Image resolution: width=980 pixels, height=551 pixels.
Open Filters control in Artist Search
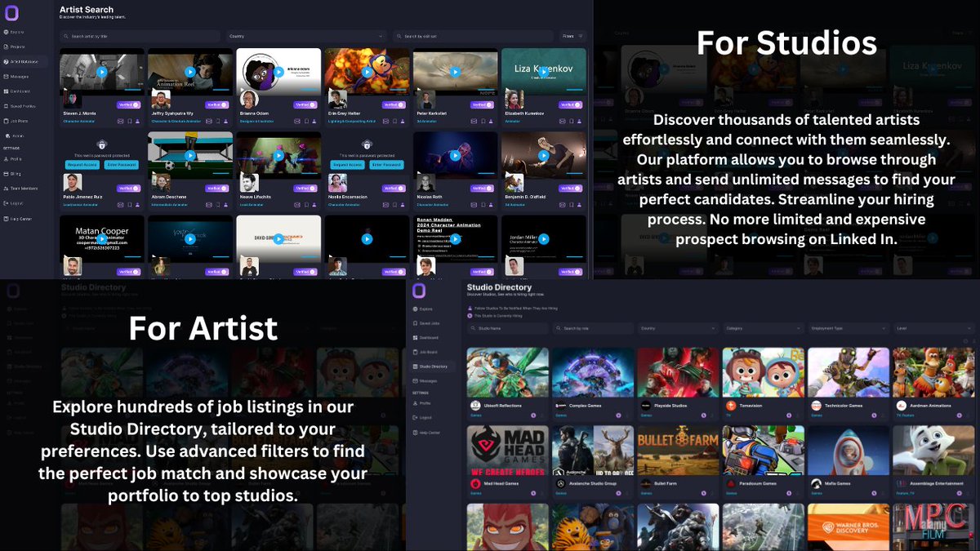[x=572, y=36]
